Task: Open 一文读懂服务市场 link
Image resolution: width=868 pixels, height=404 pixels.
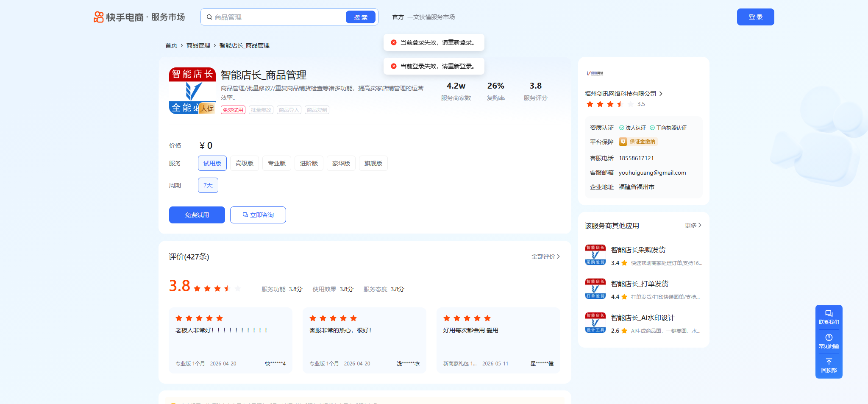Action: [431, 17]
